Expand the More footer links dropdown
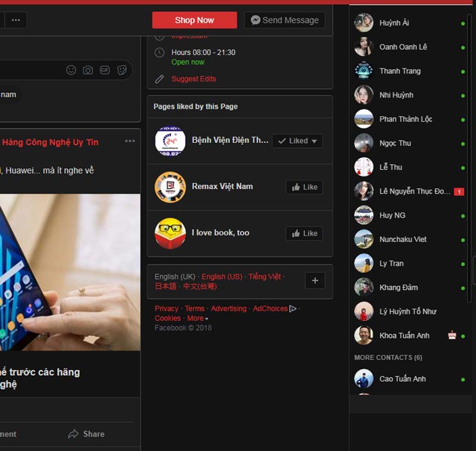The height and width of the screenshot is (451, 476). pos(198,318)
